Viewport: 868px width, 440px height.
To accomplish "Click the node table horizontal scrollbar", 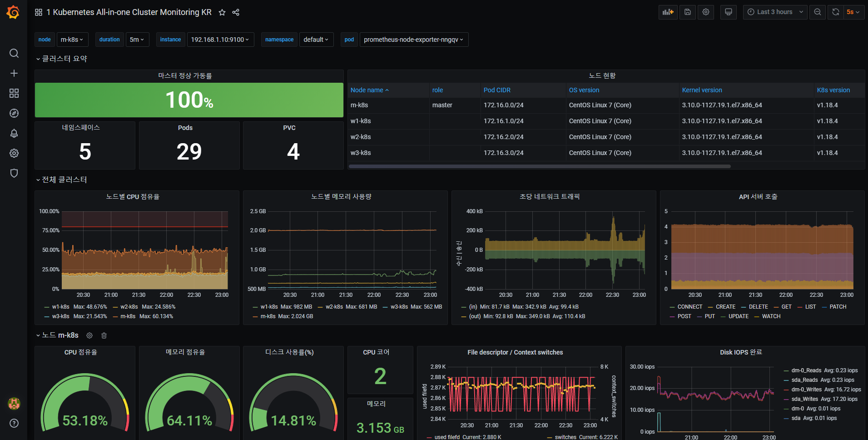I will pos(540,166).
